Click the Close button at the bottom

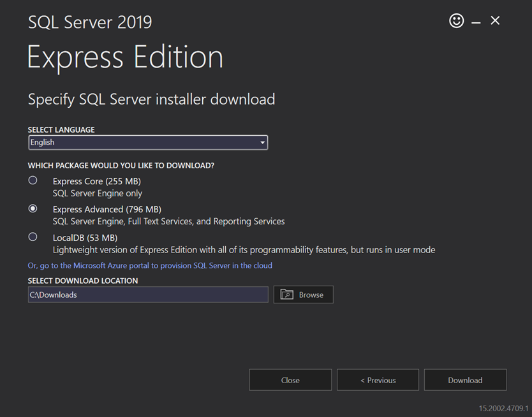(x=290, y=379)
